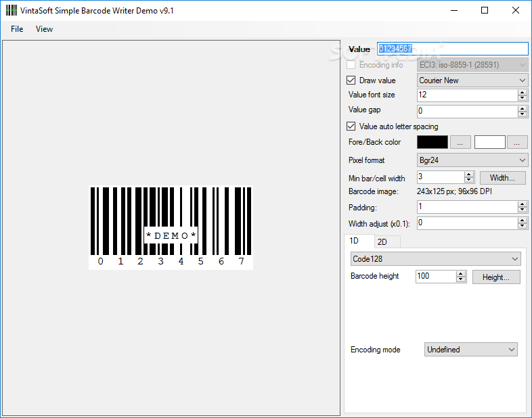Screen dimensions: 532x418
Task: Open the View menu
Action: pyautogui.click(x=44, y=29)
